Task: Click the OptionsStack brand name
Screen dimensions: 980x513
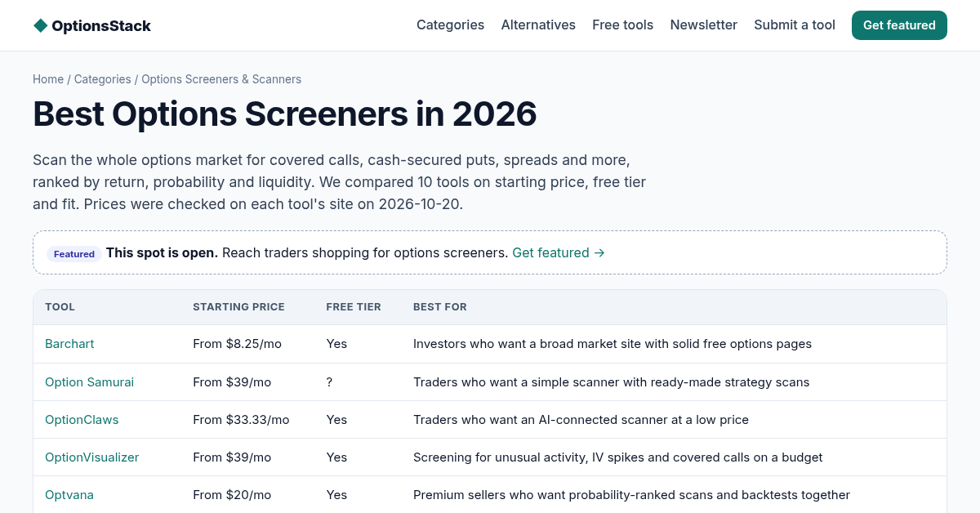Action: [x=101, y=26]
